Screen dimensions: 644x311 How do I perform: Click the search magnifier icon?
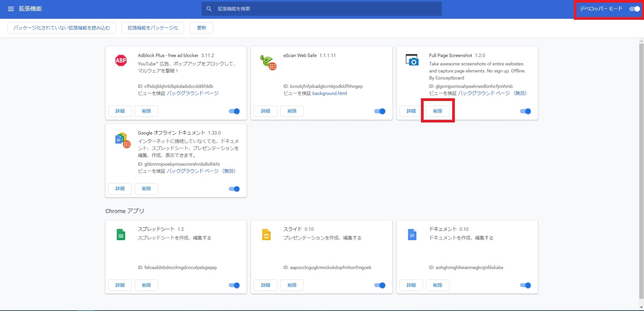209,9
